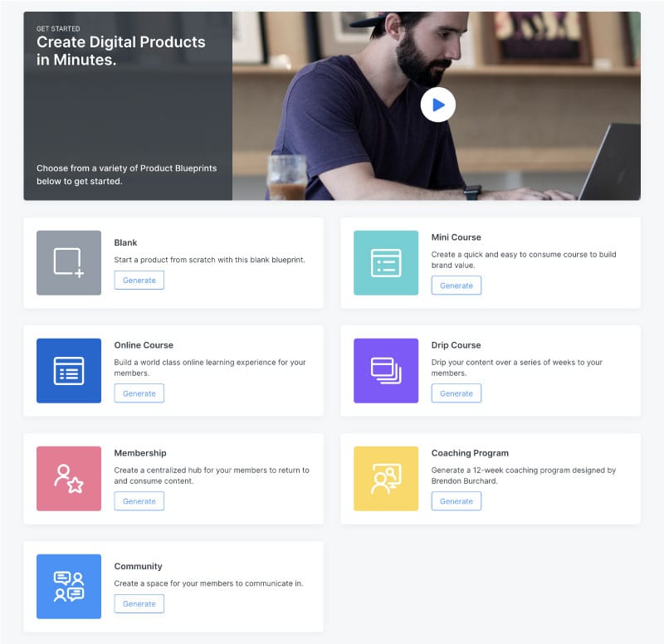Generate a Mini Course product
The width and height of the screenshot is (664, 644).
click(456, 285)
